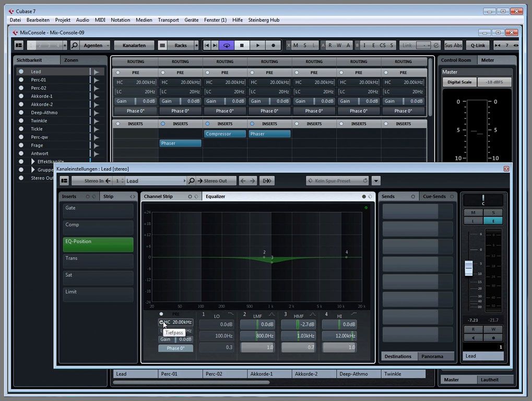Toggle the Cycle loop button
Viewport: 532px width, 401px height.
[x=226, y=45]
